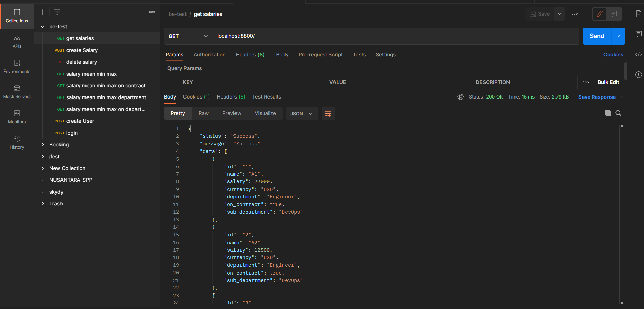The width and height of the screenshot is (644, 309).
Task: Switch to comment mode toggle
Action: (x=614, y=14)
